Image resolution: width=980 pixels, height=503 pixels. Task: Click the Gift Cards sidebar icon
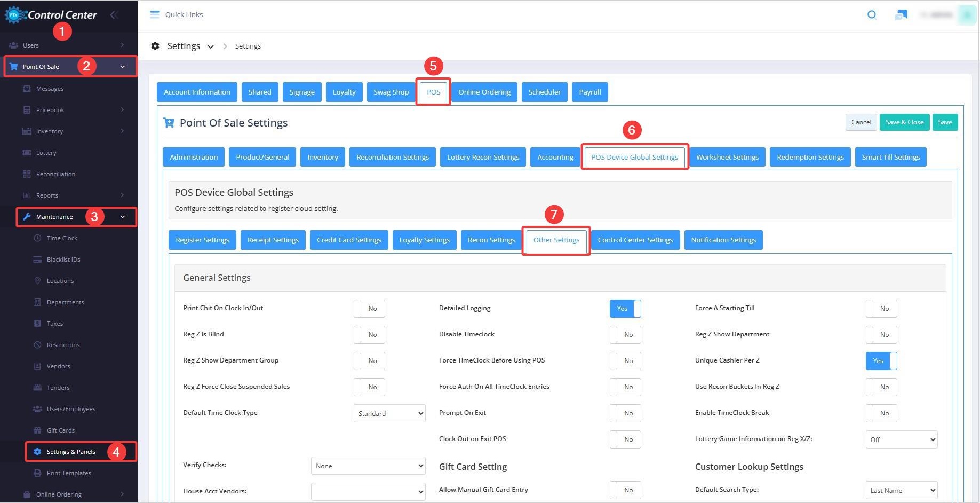[x=37, y=430]
